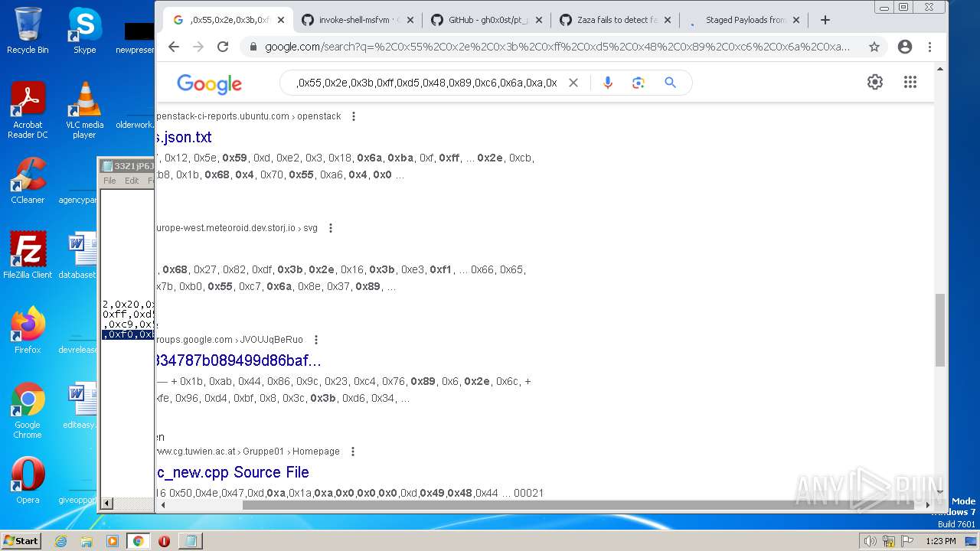Open the 334787b089499d86baf result link
The height and width of the screenshot is (551, 980).
tap(238, 360)
